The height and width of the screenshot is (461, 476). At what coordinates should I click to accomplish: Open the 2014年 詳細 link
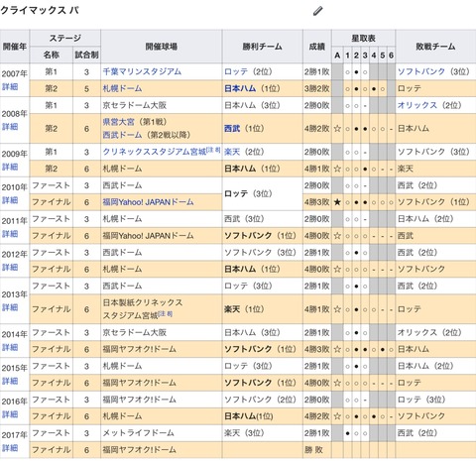click(10, 348)
